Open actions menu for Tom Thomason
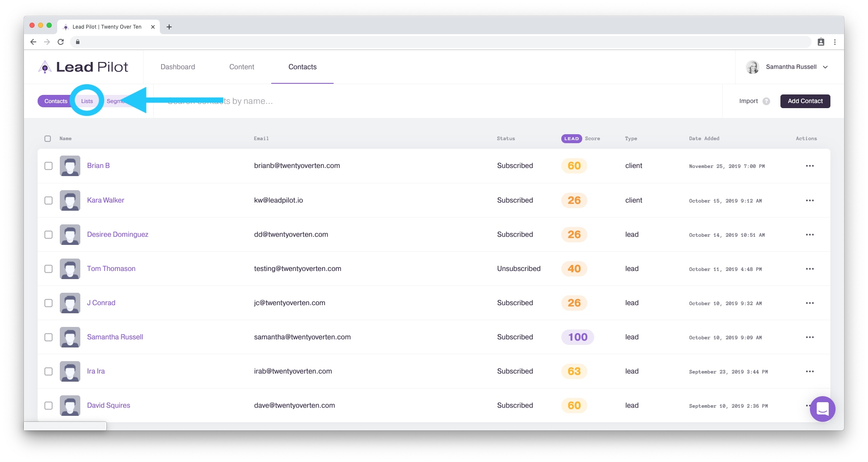Viewport: 868px width, 462px height. [x=809, y=269]
